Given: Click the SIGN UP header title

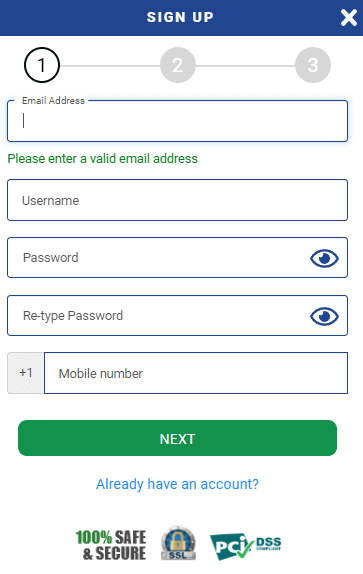Looking at the screenshot, I should (x=180, y=17).
